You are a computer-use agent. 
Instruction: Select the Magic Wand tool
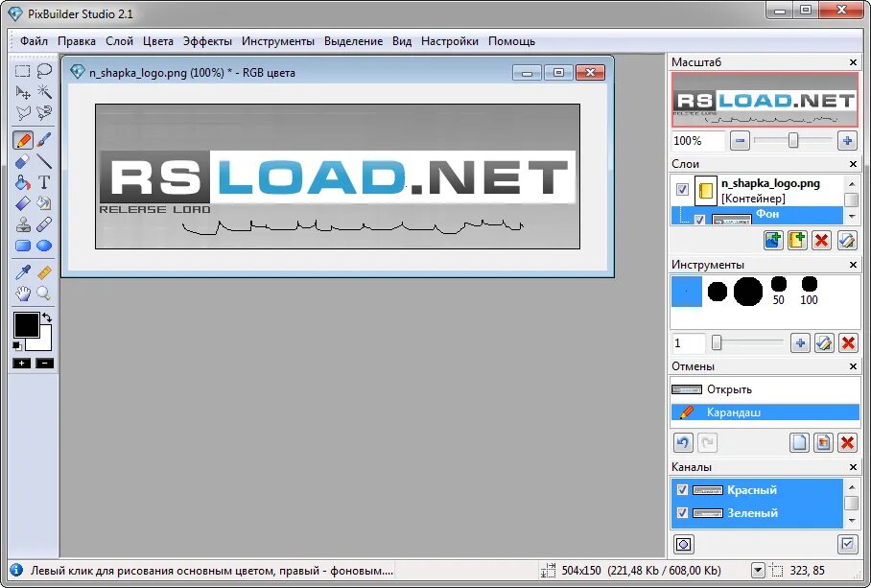coord(44,92)
